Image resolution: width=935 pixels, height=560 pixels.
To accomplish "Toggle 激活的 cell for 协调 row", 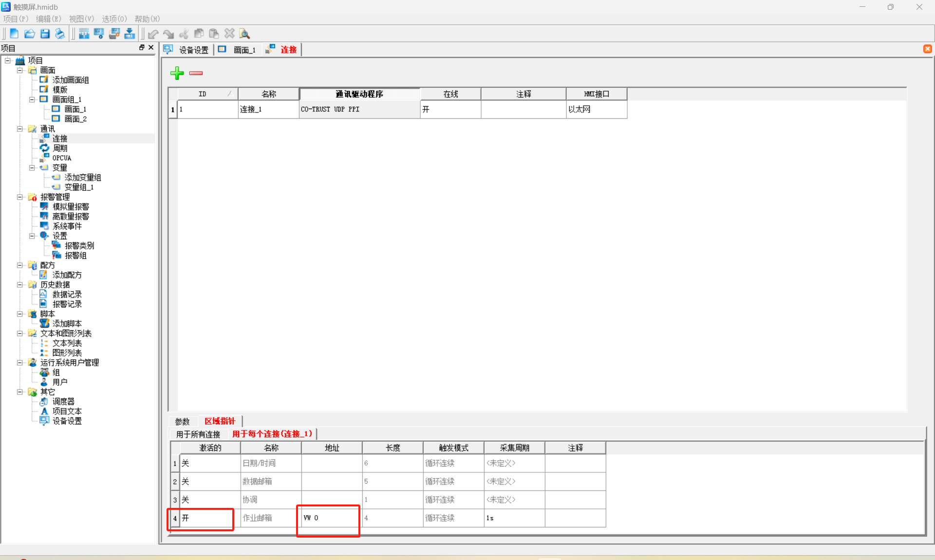I will click(x=210, y=500).
